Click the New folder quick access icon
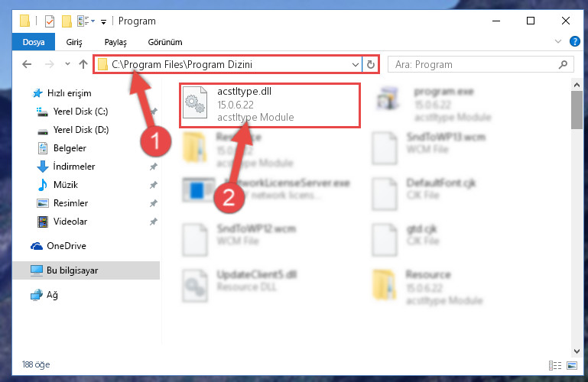Screen dimensions: 588x382 pyautogui.click(x=67, y=21)
